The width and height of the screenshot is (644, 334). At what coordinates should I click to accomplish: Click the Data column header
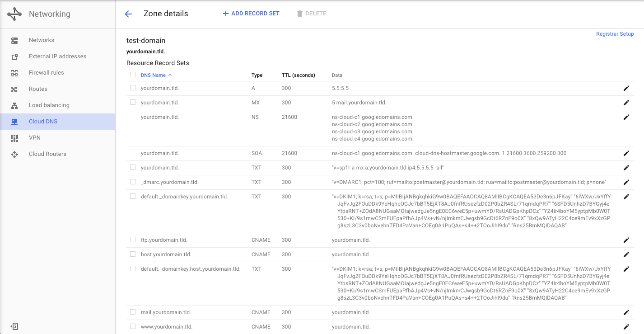coord(337,75)
